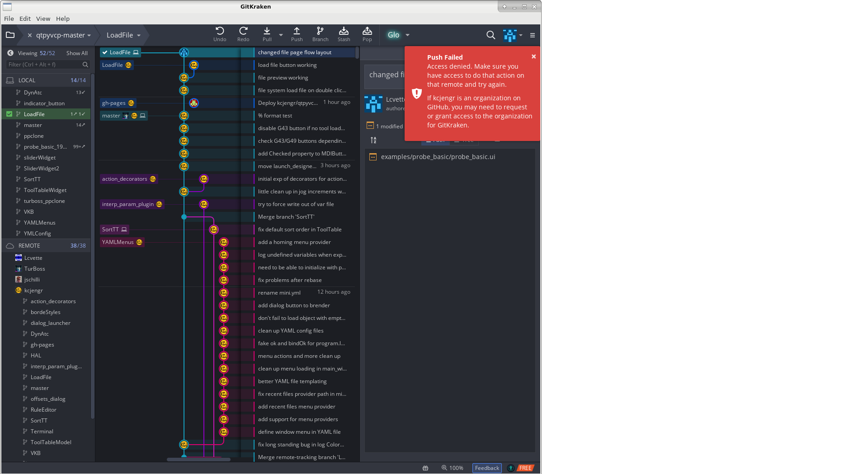Select the top commit avatar node
Viewport: 868px width, 474px height.
[x=184, y=52]
